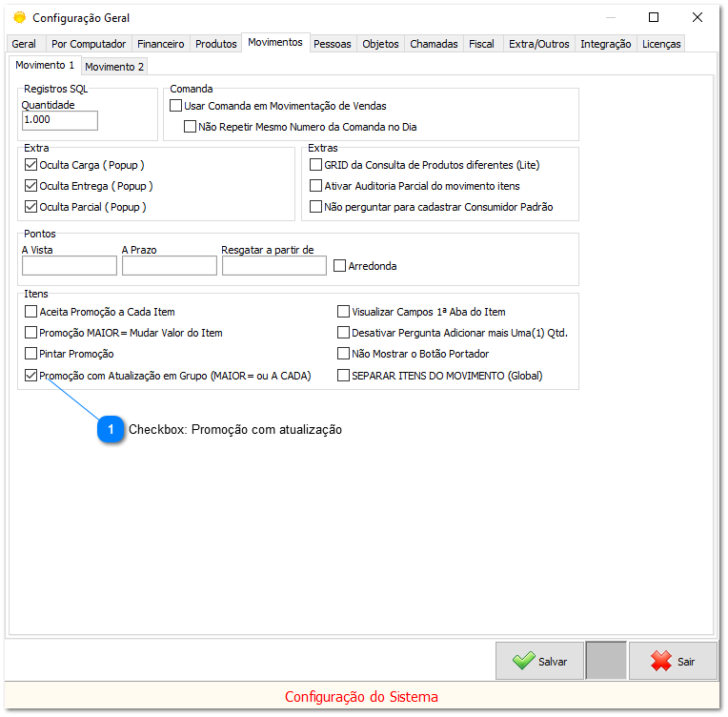Switch to the Integração tab
The width and height of the screenshot is (728, 717).
605,44
